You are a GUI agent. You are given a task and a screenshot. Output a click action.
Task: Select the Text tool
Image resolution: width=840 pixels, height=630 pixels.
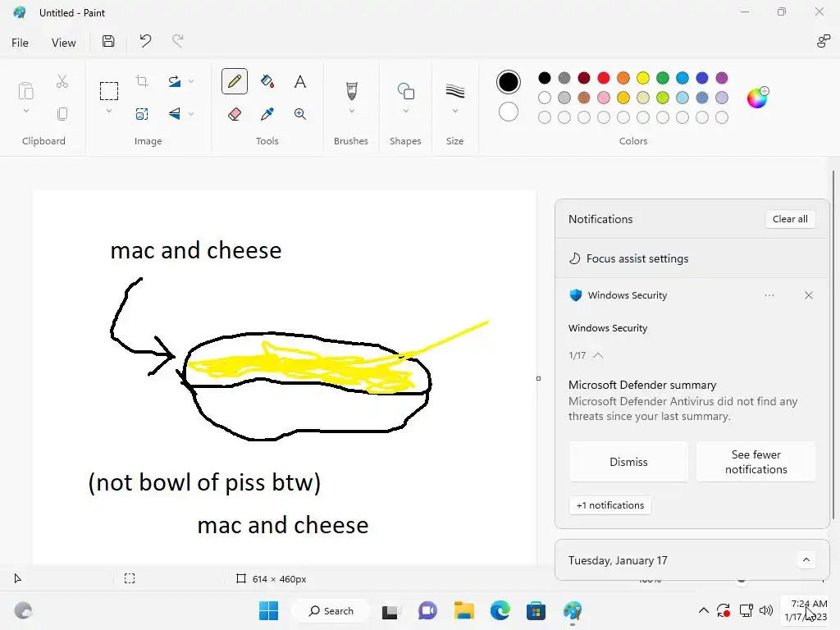click(x=300, y=81)
